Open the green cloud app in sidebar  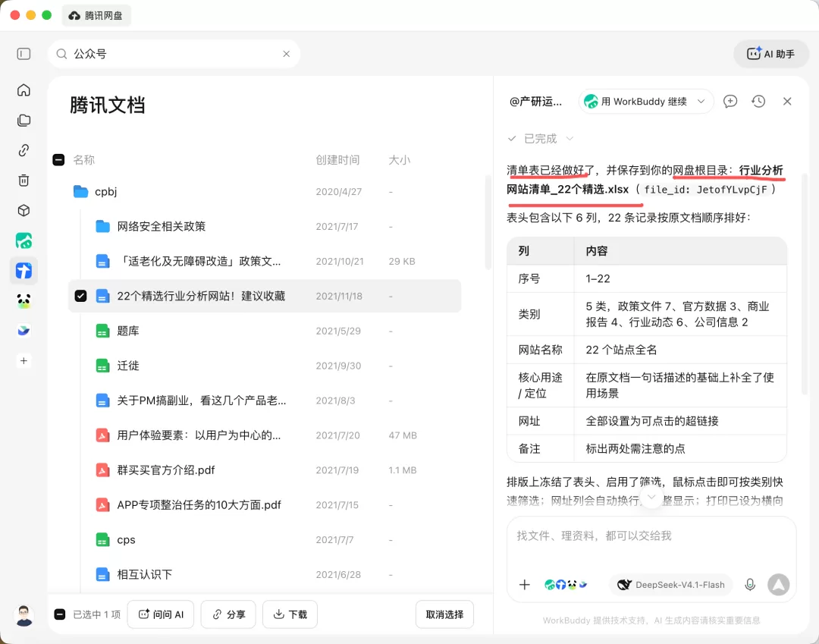coord(24,240)
